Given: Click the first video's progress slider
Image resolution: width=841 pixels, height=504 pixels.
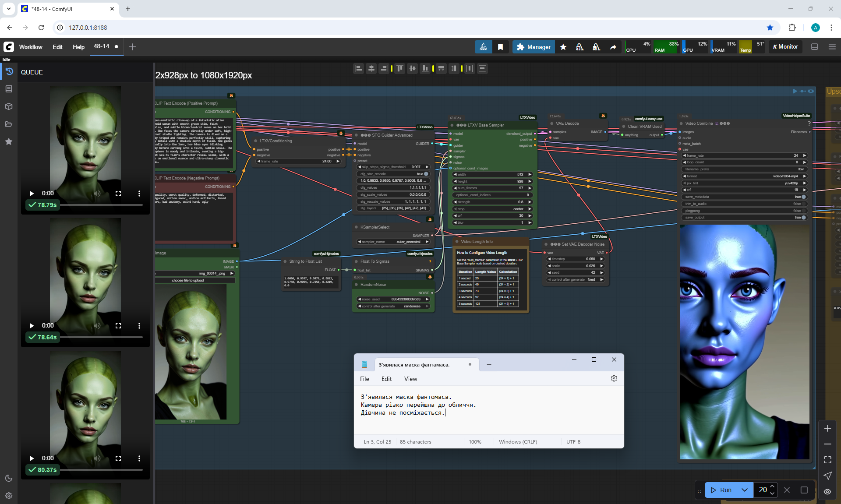Looking at the screenshot, I should click(101, 204).
